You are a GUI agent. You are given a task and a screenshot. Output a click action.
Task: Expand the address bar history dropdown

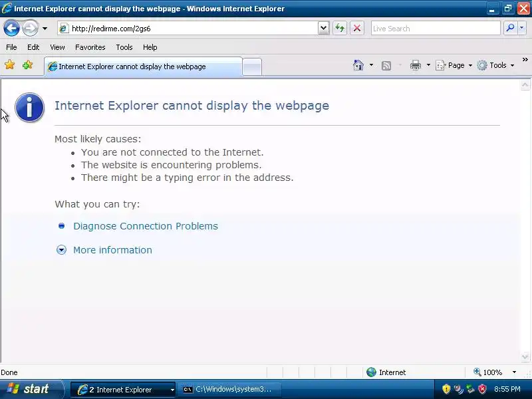(x=324, y=28)
